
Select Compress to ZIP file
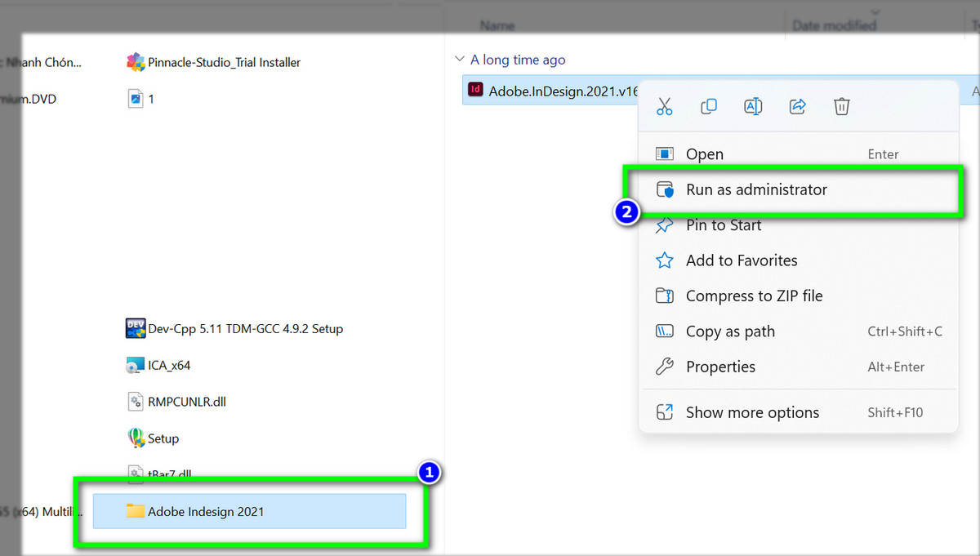(798, 296)
